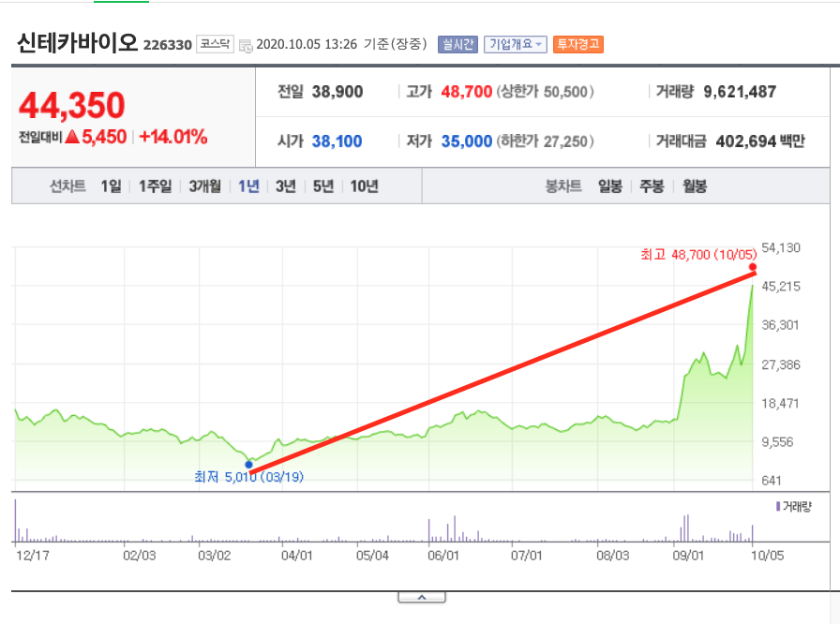Click the 전일 value 38,900
The width and height of the screenshot is (840, 624).
pyautogui.click(x=337, y=92)
